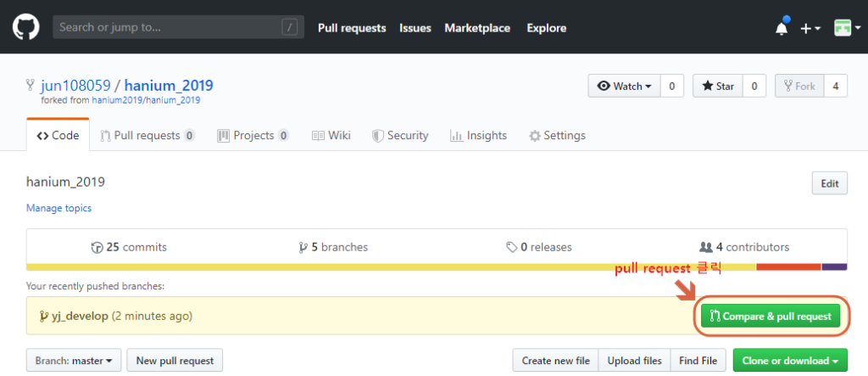Go to Pull requests in top navigation
Viewport: 868px width, 376px height.
pos(352,28)
